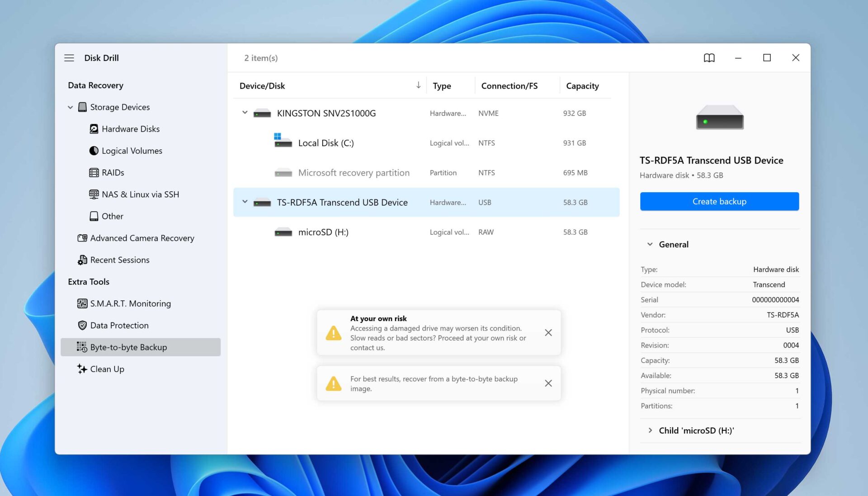Collapse the General details section
Screen dimensions: 868x496
pos(650,244)
